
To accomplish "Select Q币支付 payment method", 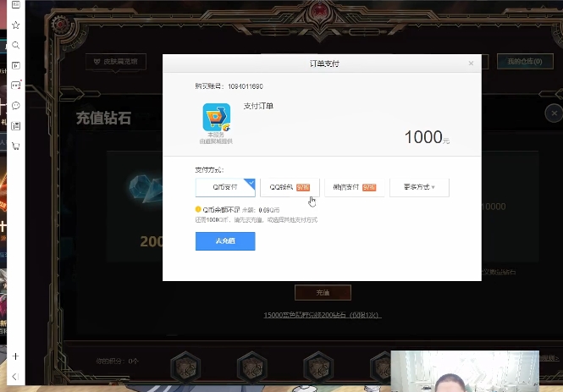I will tap(225, 187).
